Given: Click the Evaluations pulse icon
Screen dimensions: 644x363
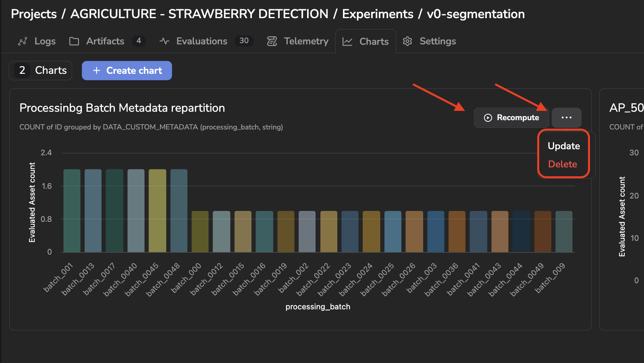Looking at the screenshot, I should click(164, 41).
